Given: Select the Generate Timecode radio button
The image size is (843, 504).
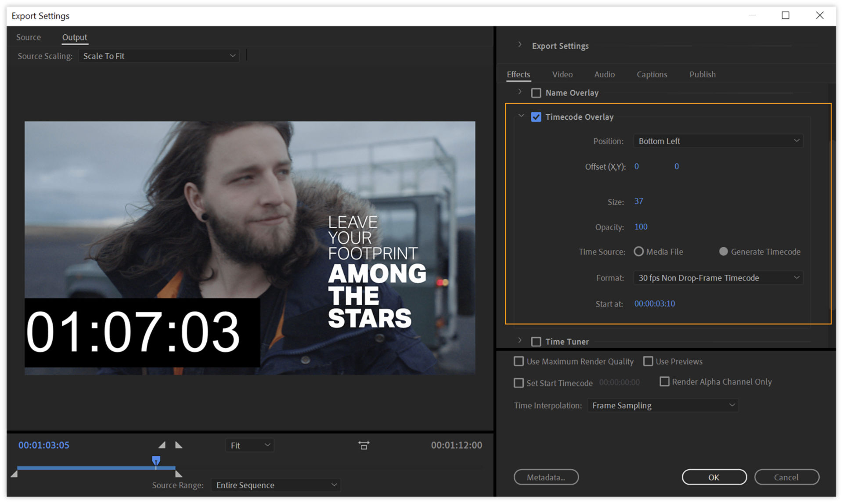Looking at the screenshot, I should coord(723,252).
